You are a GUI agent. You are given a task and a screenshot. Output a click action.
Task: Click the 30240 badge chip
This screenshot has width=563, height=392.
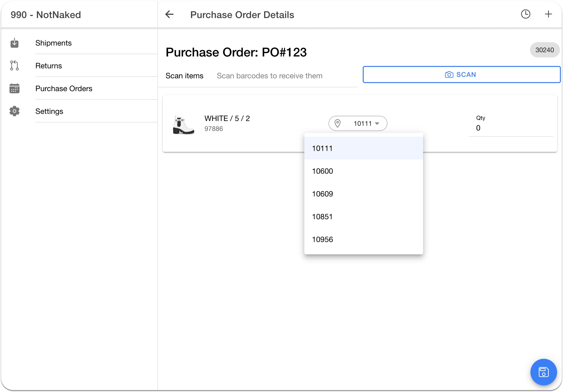[x=544, y=50]
